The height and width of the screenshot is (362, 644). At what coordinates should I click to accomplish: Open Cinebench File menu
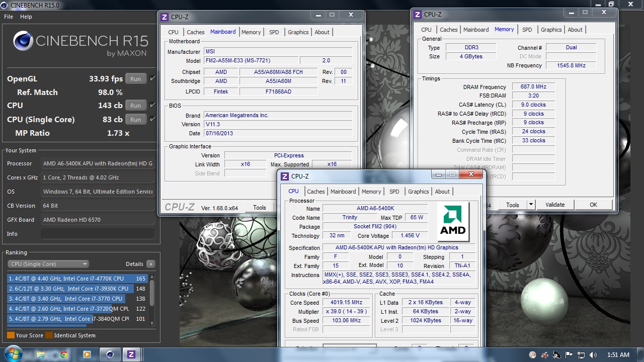(9, 17)
